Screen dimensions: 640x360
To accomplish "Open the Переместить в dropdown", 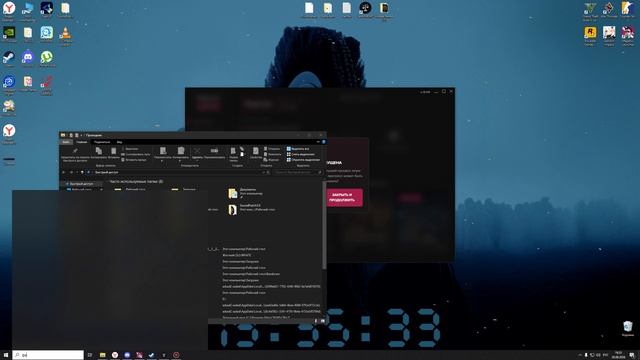I will click(x=163, y=154).
